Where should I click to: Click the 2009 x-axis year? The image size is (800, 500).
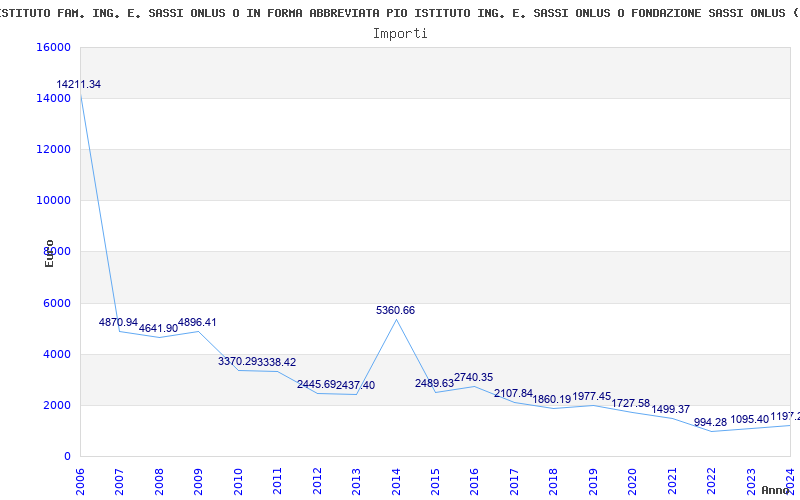[198, 482]
